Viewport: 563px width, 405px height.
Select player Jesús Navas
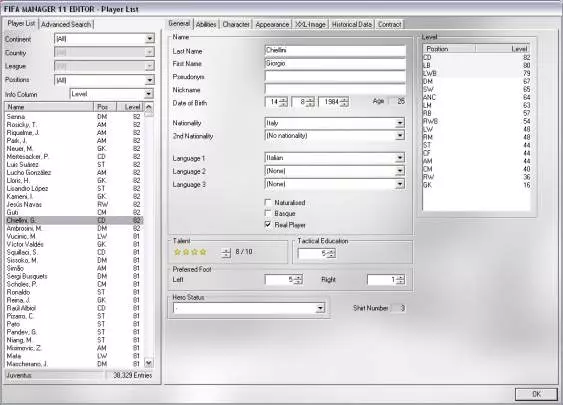coord(74,204)
